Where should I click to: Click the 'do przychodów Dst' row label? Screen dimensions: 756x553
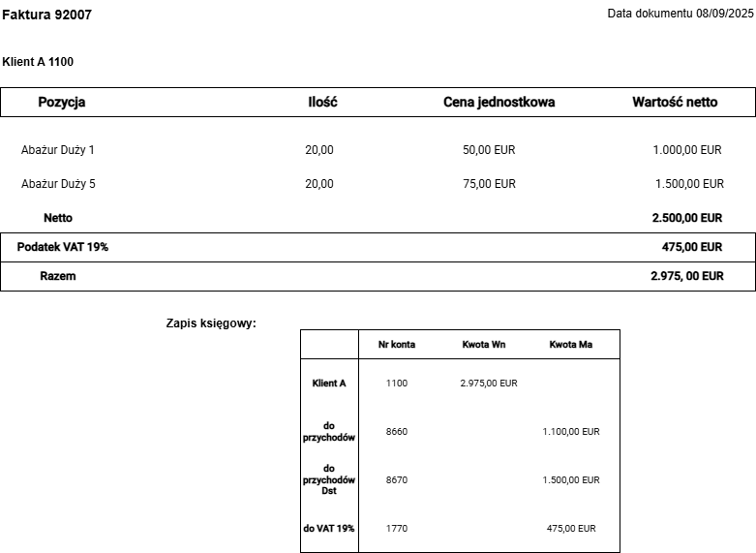(x=329, y=479)
